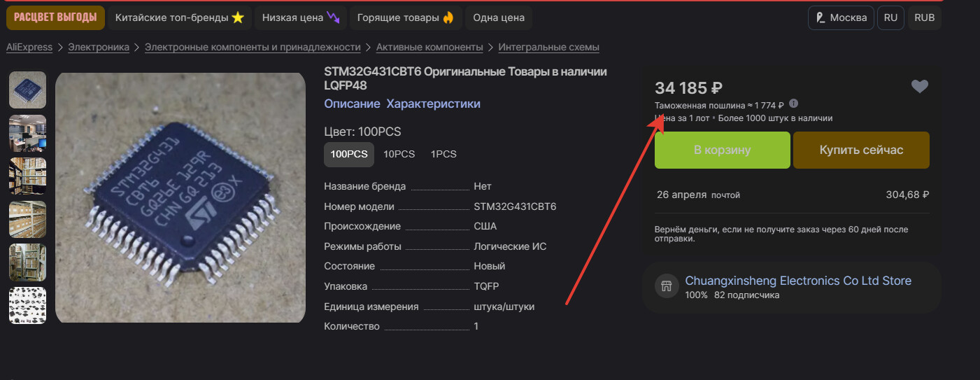Select 1PCS quantity option
This screenshot has width=980, height=380.
pos(443,154)
